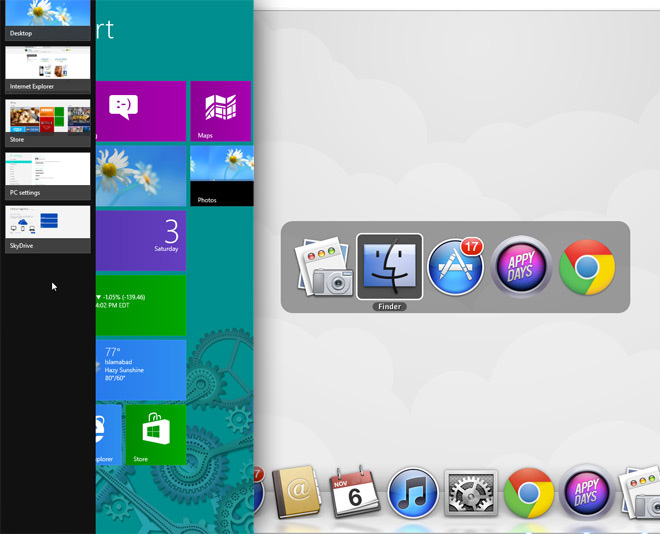Open Calendar Nov 6 in the Dock
This screenshot has height=534, width=660.
tap(354, 492)
